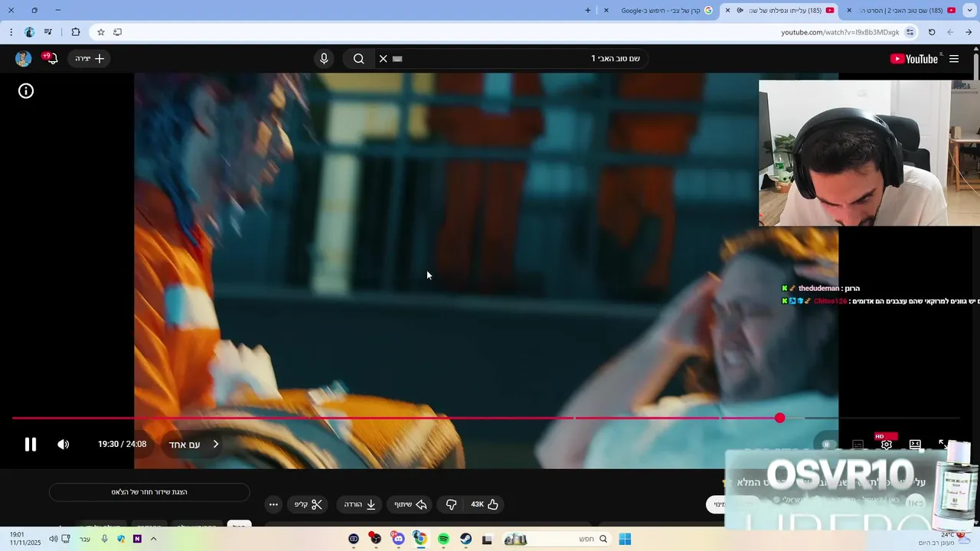Open Windows Start menu
The image size is (980, 551).
coord(625,540)
